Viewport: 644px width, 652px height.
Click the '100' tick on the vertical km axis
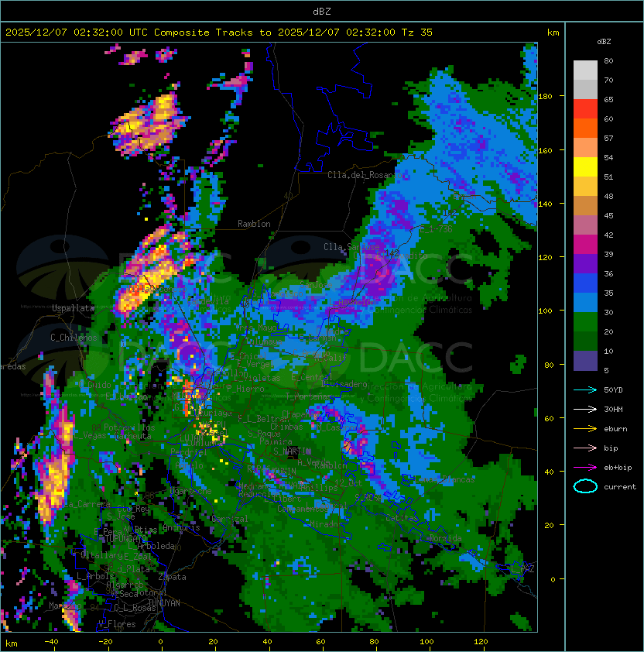(545, 311)
